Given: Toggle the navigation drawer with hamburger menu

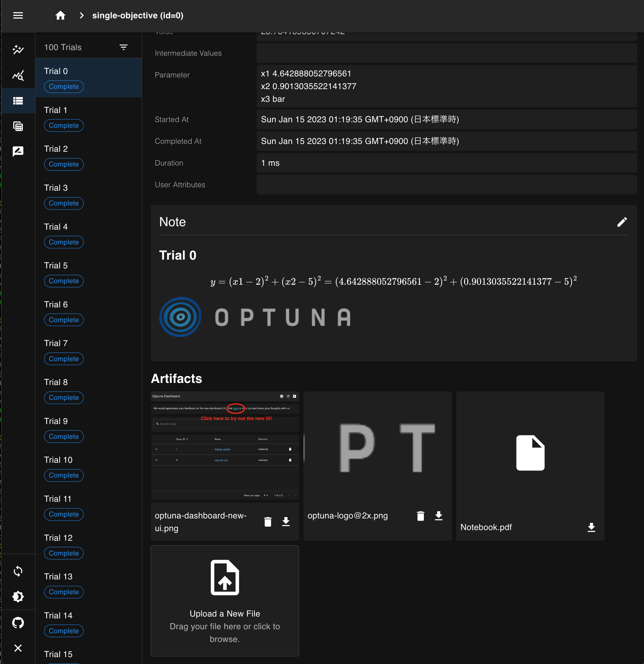Looking at the screenshot, I should (x=18, y=16).
